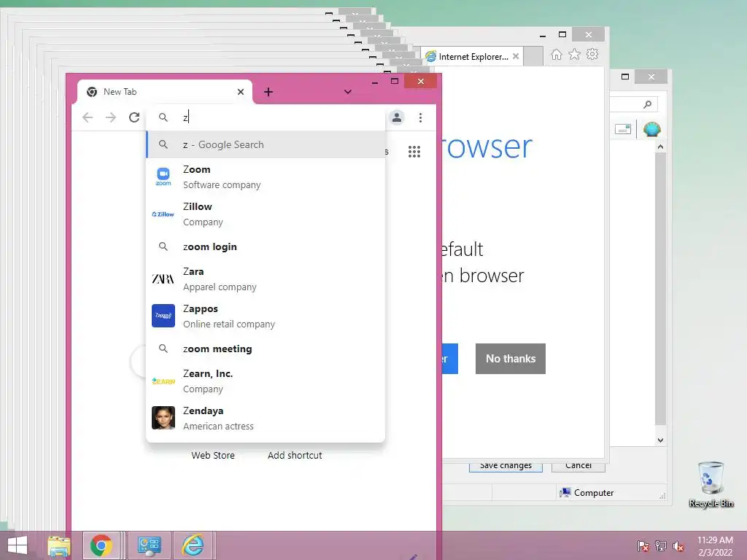Click the Zearn logo icon

163,381
